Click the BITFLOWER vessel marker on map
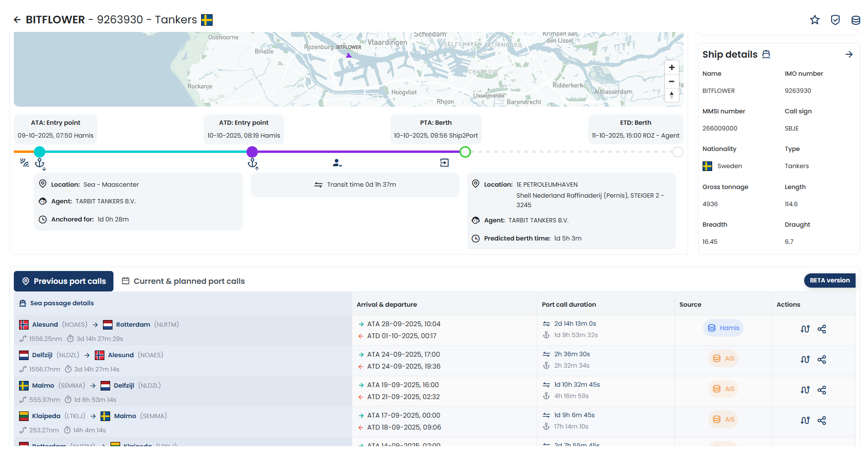 (x=348, y=55)
